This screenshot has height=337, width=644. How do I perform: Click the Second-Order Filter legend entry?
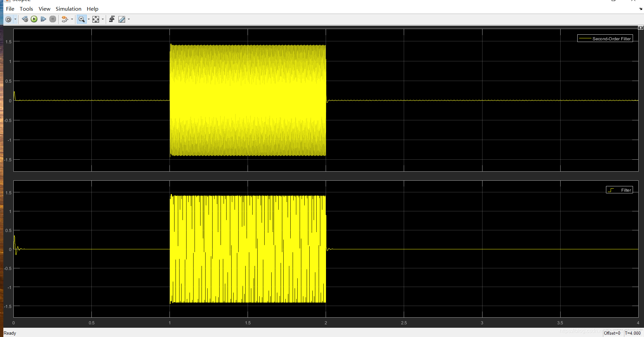point(605,39)
